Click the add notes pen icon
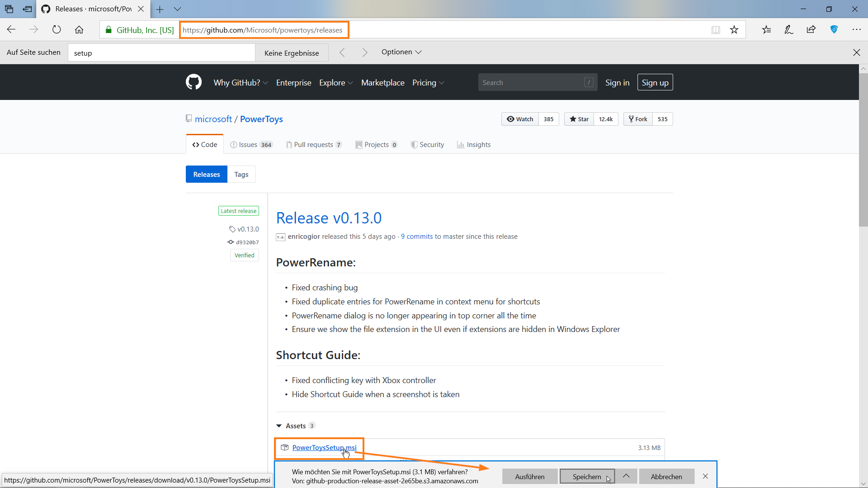 (x=789, y=30)
